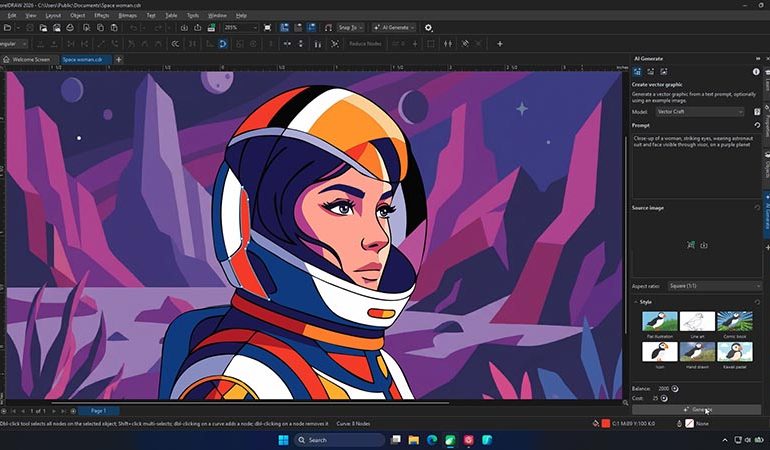Click the reverse direction double-chevron icon

[x=175, y=44]
